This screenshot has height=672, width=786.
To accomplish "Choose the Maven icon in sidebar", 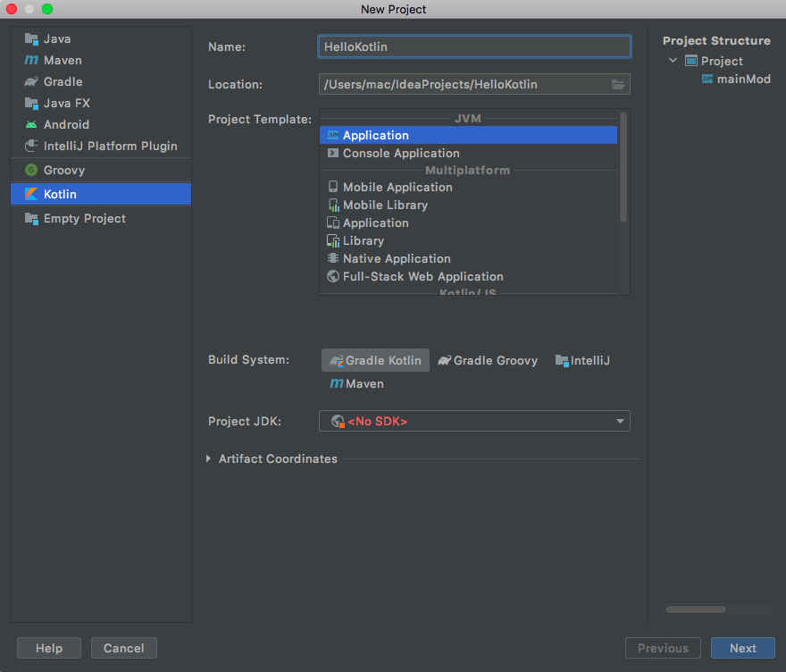I will coord(31,60).
